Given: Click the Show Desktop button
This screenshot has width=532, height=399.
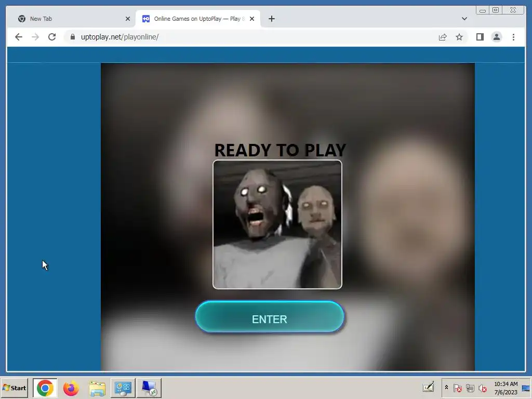Looking at the screenshot, I should [x=526, y=388].
